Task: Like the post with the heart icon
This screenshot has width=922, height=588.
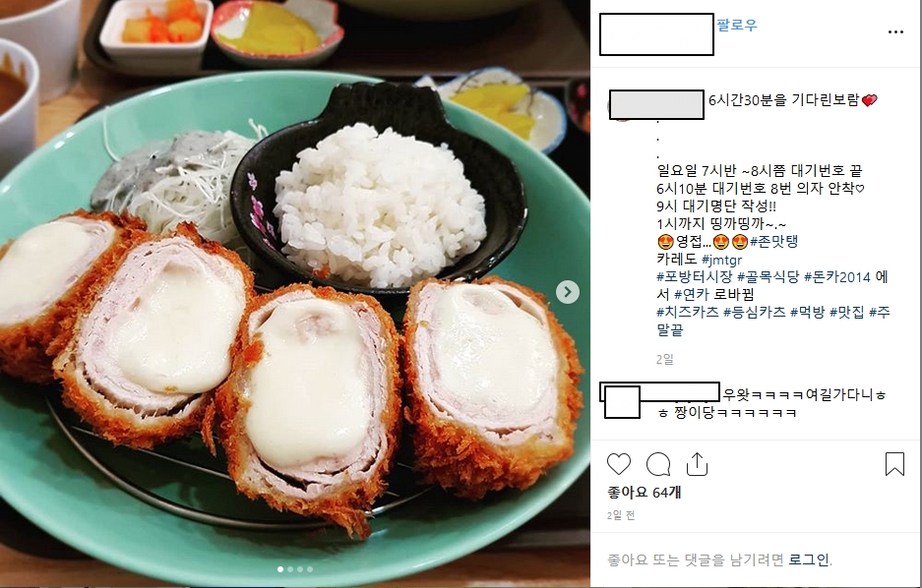Action: 619,464
